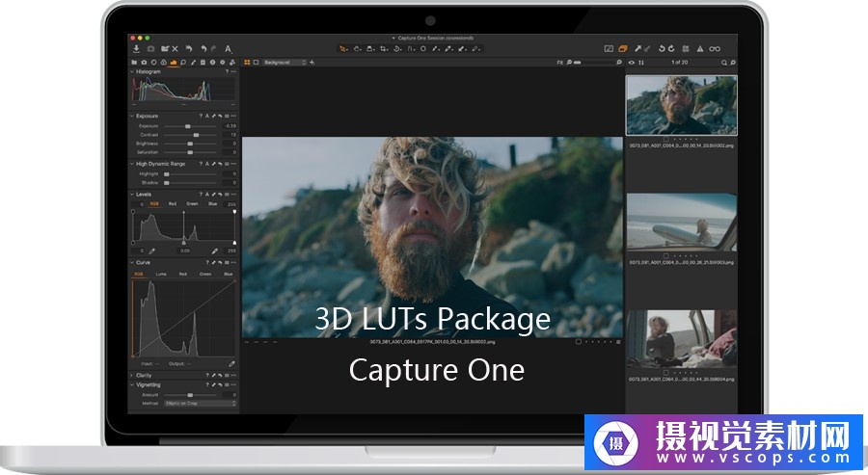Click the Import images icon
The height and width of the screenshot is (475, 868).
136,49
